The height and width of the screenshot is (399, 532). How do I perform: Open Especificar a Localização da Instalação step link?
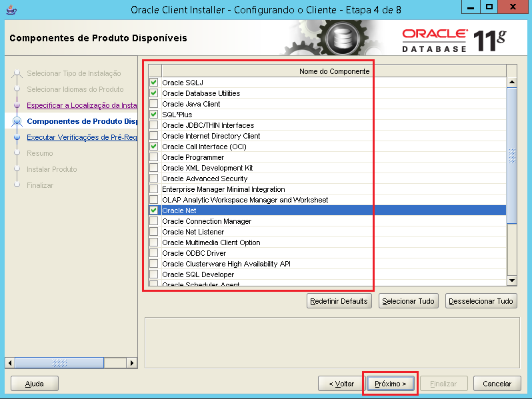pyautogui.click(x=82, y=105)
